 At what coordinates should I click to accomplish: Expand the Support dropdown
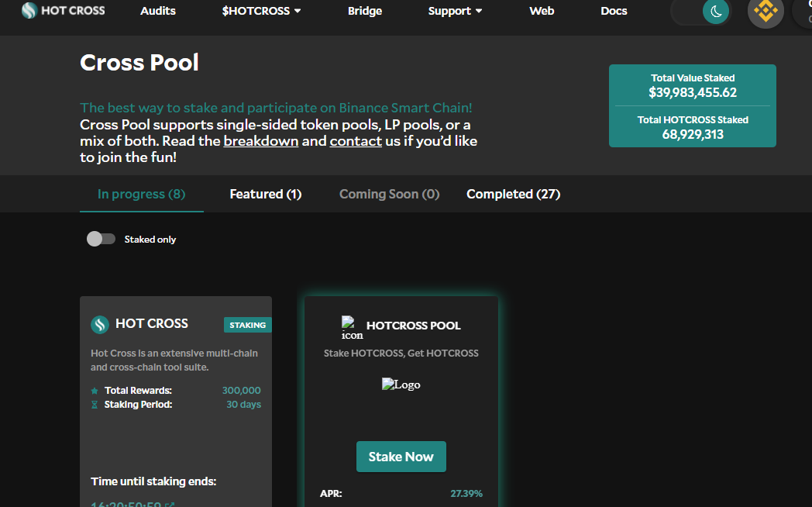pos(455,11)
